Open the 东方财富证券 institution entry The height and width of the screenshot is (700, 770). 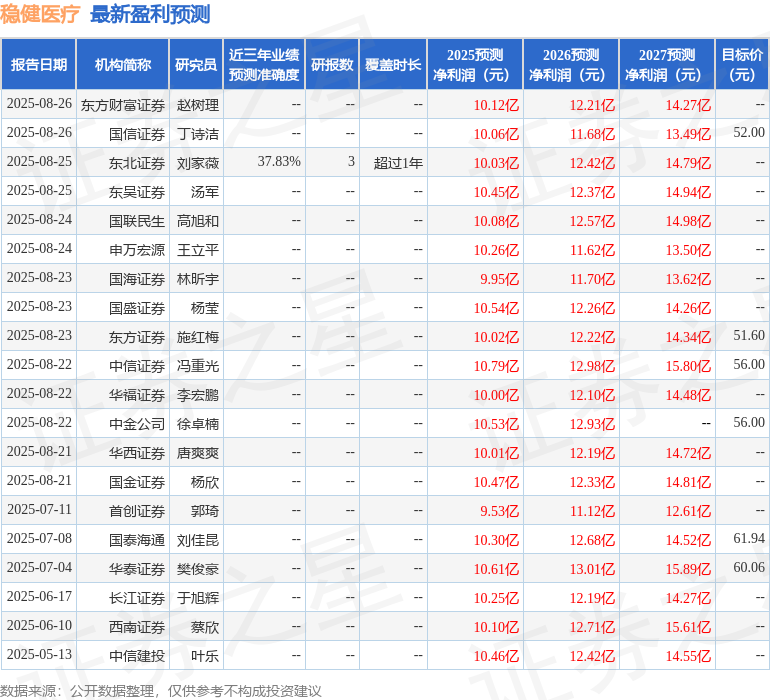pyautogui.click(x=123, y=104)
